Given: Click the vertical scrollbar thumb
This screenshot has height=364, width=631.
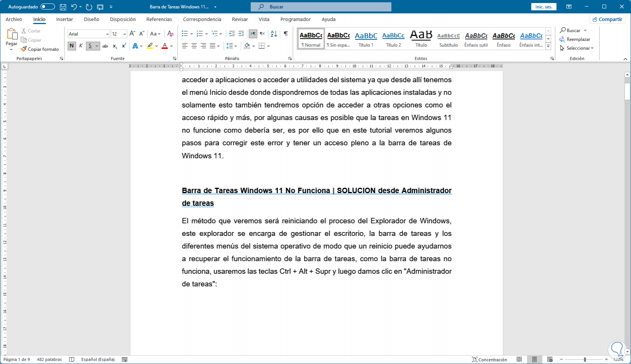Looking at the screenshot, I should 627,91.
